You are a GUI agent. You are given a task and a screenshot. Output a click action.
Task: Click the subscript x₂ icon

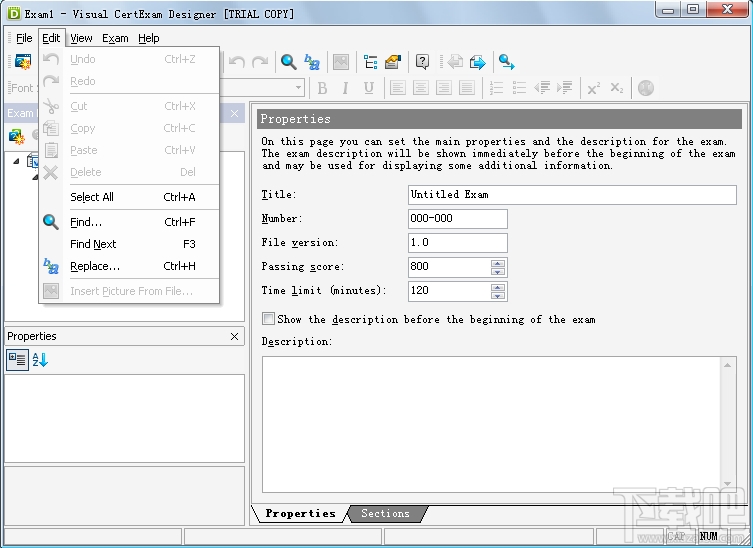pyautogui.click(x=617, y=88)
